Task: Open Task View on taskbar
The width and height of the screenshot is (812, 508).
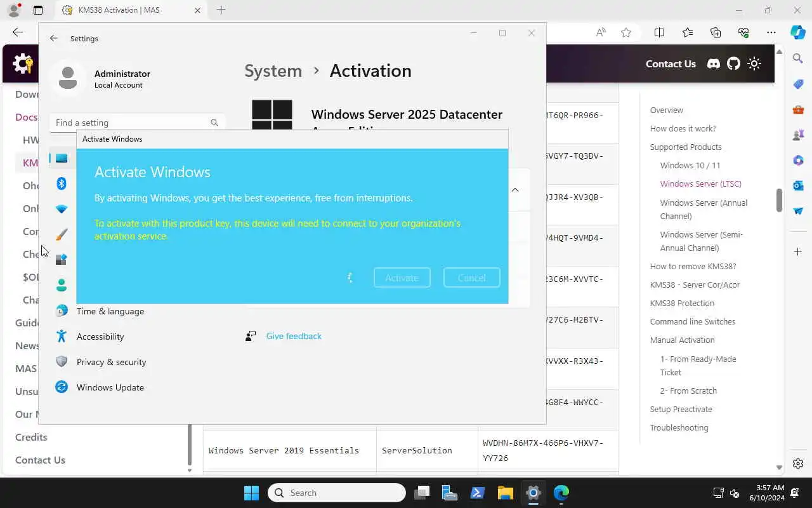Action: coord(422,493)
